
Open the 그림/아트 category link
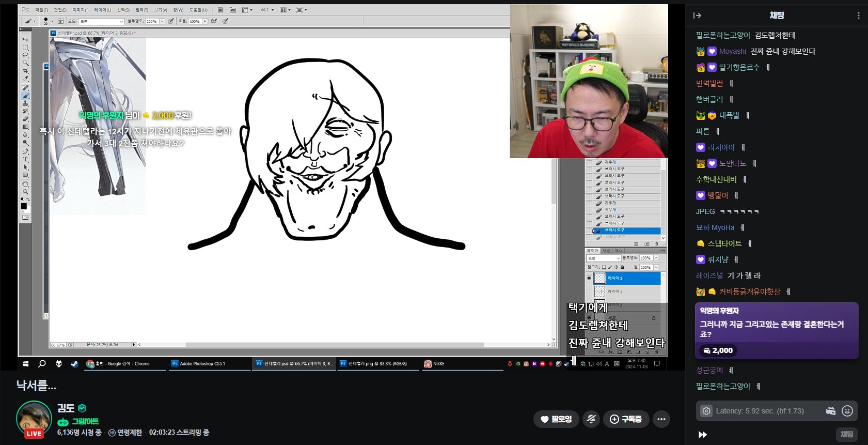click(x=85, y=422)
